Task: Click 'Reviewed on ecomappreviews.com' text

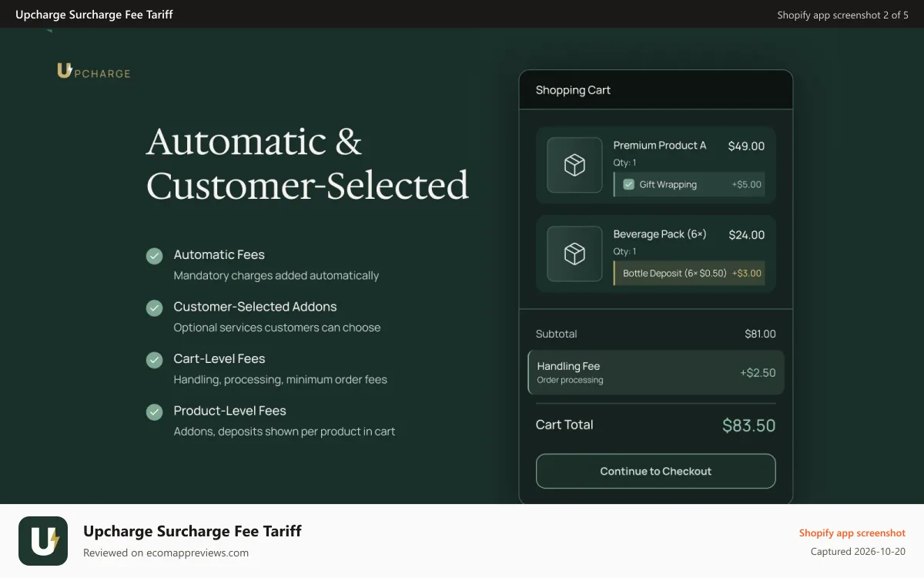Action: (x=166, y=553)
